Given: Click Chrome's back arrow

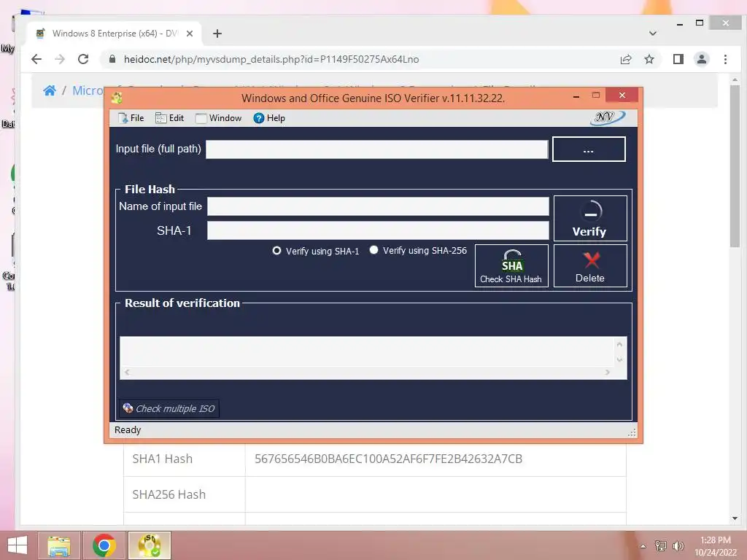Looking at the screenshot, I should (36, 59).
